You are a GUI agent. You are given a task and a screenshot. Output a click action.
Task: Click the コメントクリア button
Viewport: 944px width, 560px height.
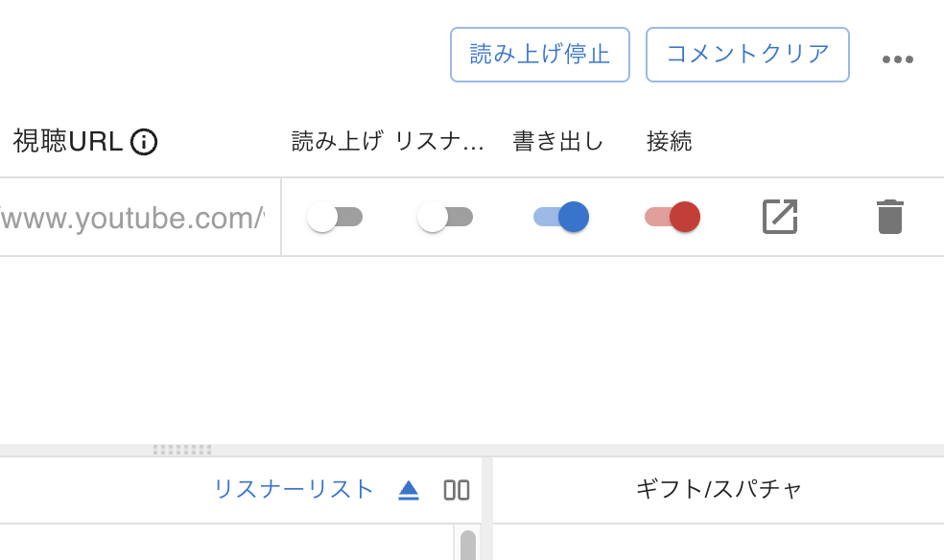click(x=747, y=54)
